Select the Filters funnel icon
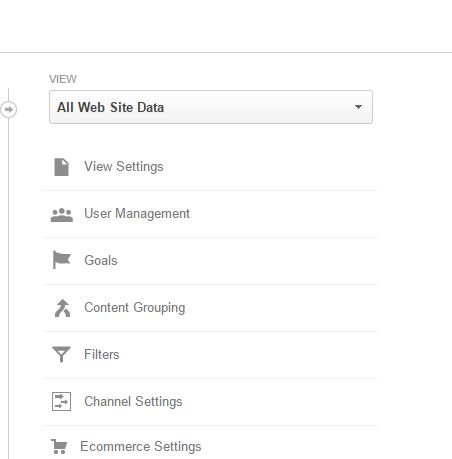 [61, 354]
